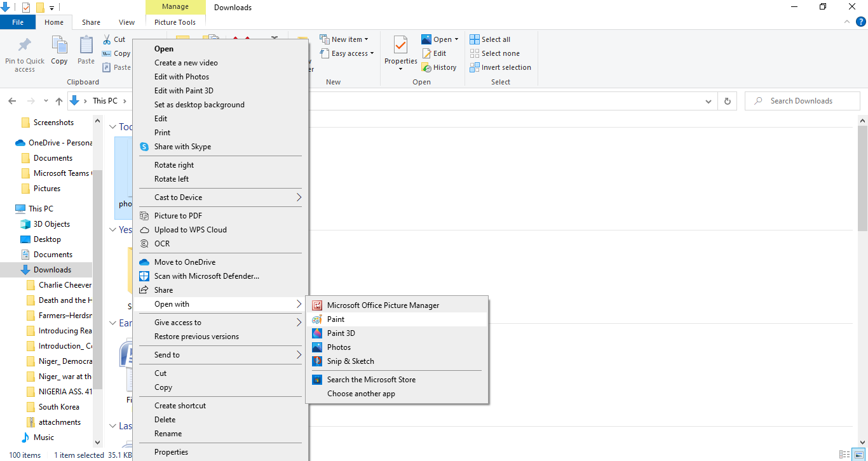The width and height of the screenshot is (868, 461).
Task: Expand the Easy access dropdown
Action: click(347, 53)
